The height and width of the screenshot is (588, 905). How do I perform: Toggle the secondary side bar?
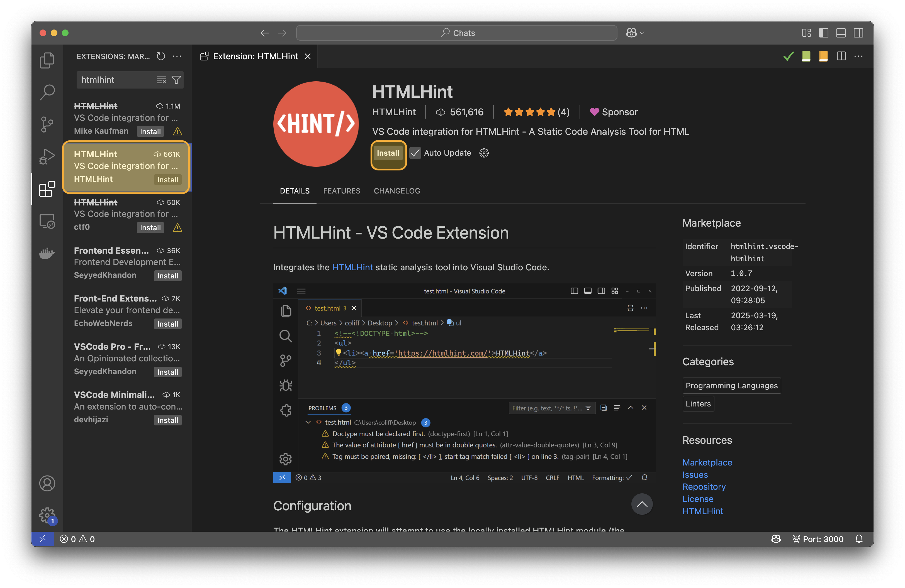tap(858, 33)
